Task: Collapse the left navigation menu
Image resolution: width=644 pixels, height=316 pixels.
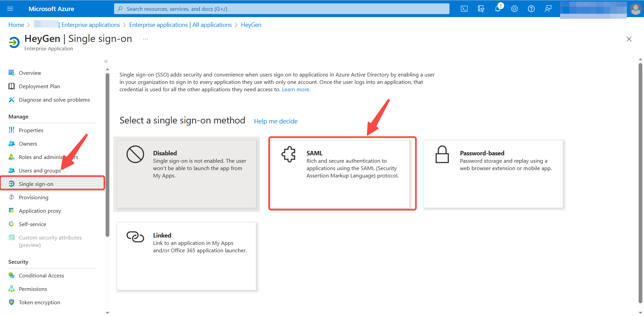Action: point(106,61)
